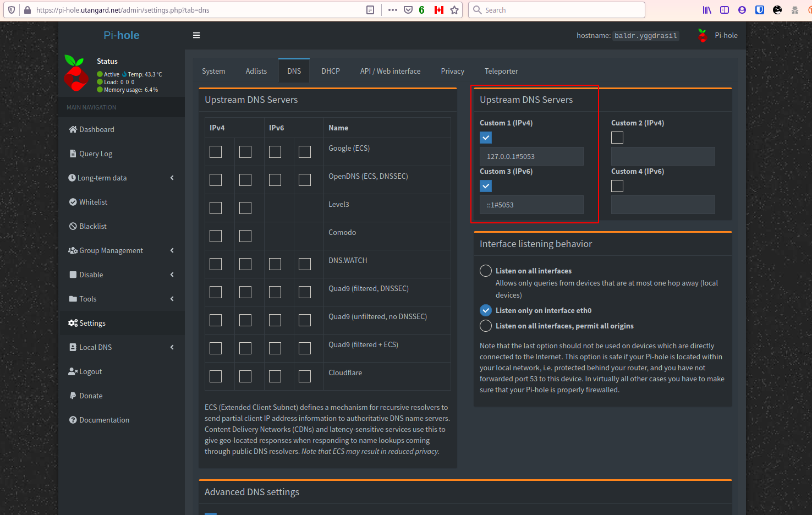The width and height of the screenshot is (812, 515).
Task: Open Dashboard via its home icon
Action: click(73, 129)
